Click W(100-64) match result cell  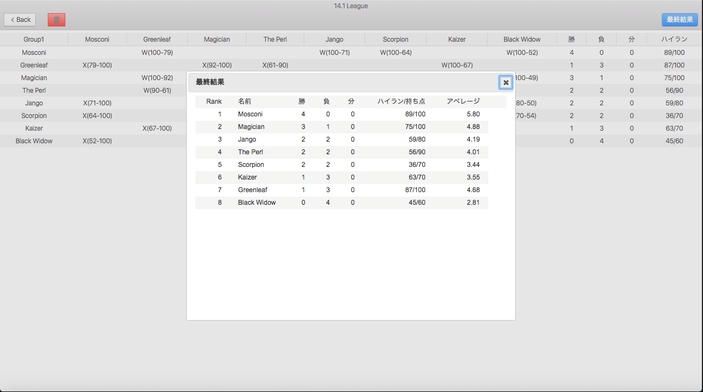tap(395, 52)
